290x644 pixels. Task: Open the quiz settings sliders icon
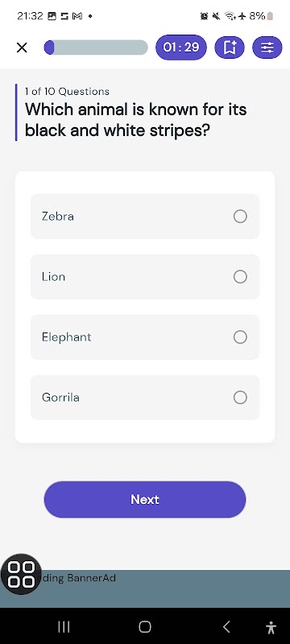click(267, 47)
